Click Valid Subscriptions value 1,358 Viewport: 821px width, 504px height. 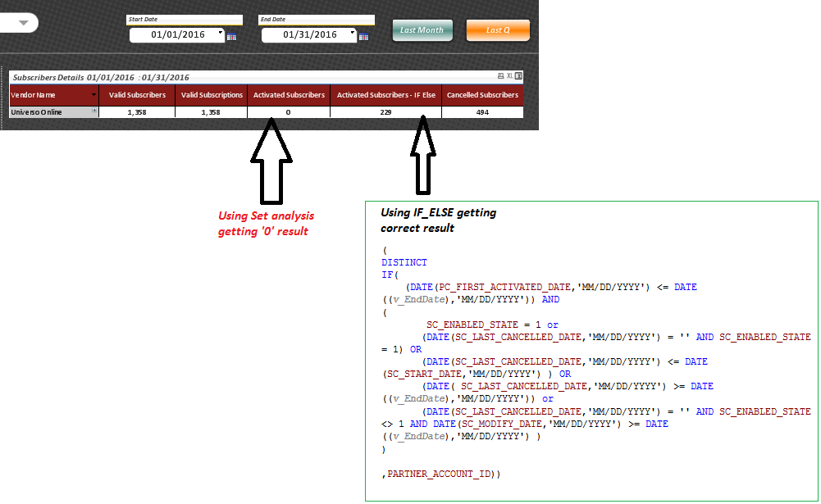(211, 112)
